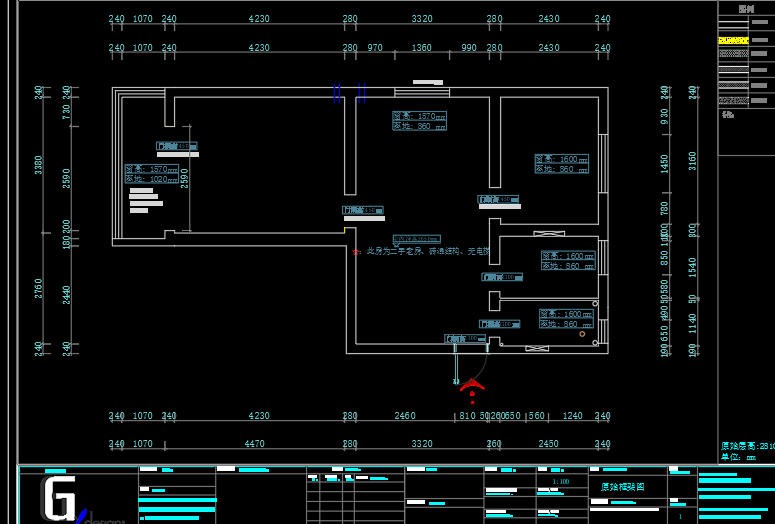Click the 1600 window label in top-right room

561,159
